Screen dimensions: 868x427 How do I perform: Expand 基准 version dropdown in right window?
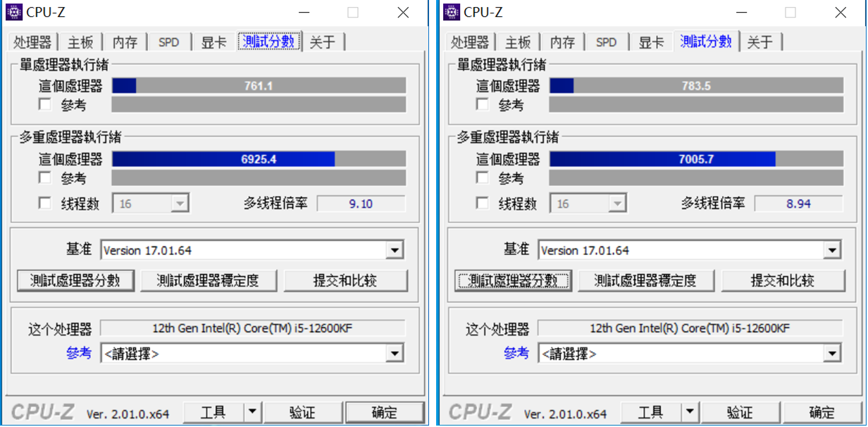tap(833, 250)
